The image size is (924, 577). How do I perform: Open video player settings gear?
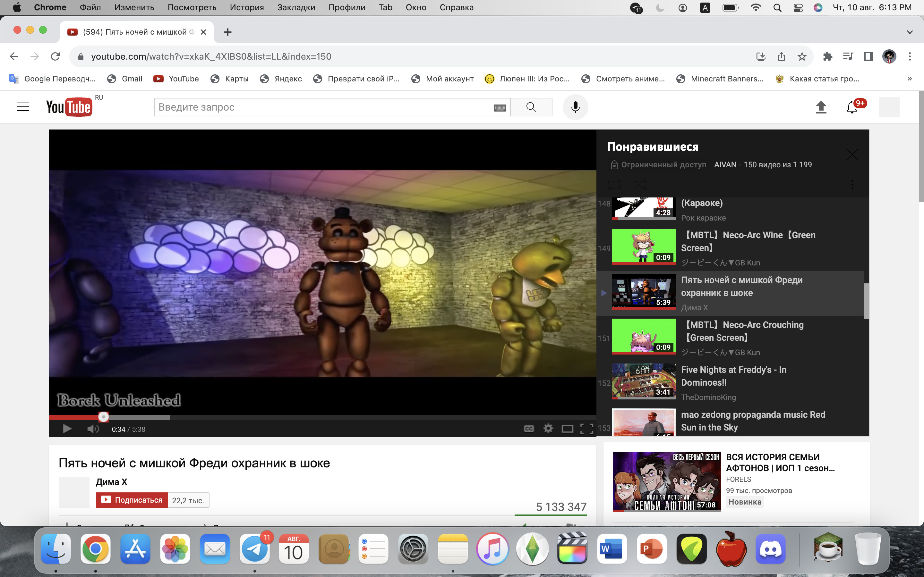pyautogui.click(x=548, y=429)
